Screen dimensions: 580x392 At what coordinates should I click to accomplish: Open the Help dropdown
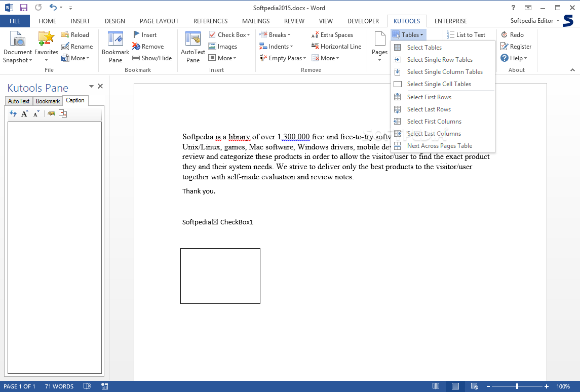pyautogui.click(x=514, y=58)
